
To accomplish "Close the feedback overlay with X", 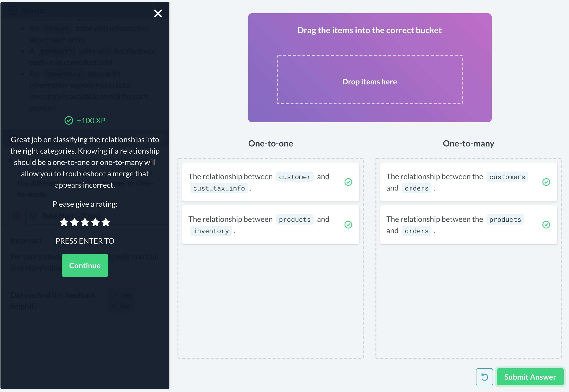I will coord(158,13).
